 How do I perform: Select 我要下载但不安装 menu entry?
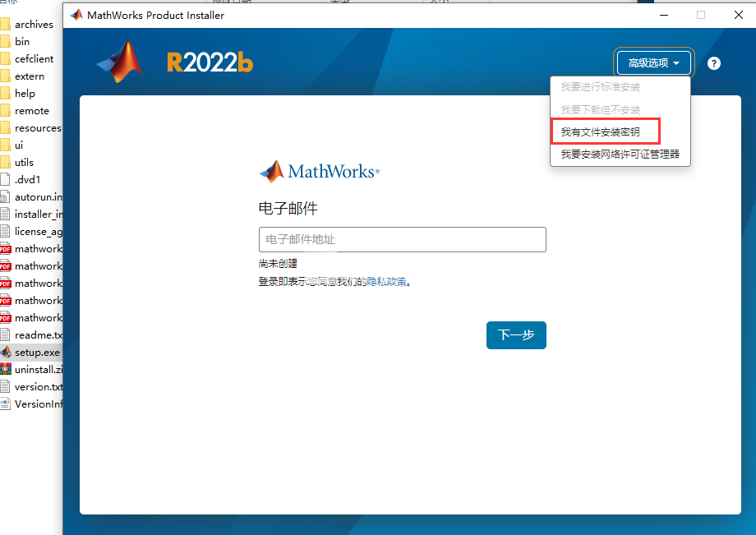coord(600,109)
